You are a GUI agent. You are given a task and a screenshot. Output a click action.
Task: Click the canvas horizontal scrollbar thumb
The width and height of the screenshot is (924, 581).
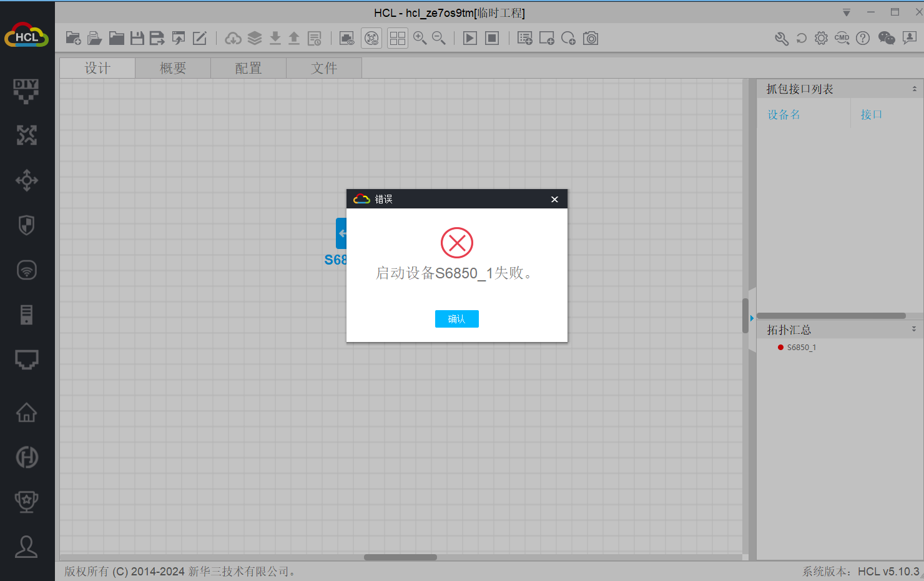(x=400, y=557)
